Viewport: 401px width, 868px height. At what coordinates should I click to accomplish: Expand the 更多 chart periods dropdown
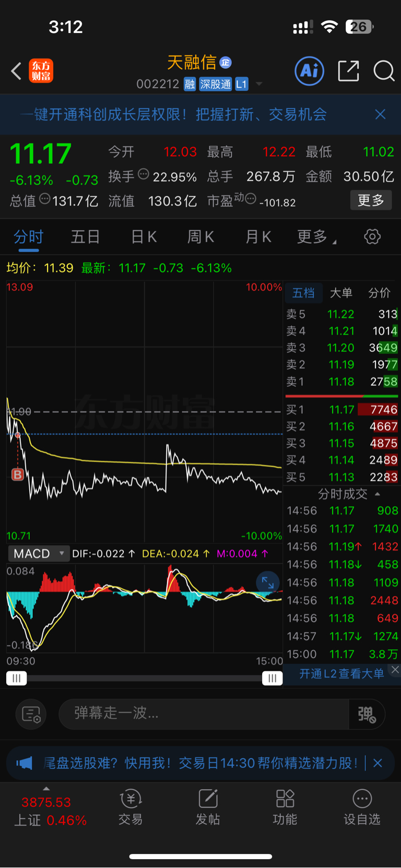pyautogui.click(x=317, y=237)
